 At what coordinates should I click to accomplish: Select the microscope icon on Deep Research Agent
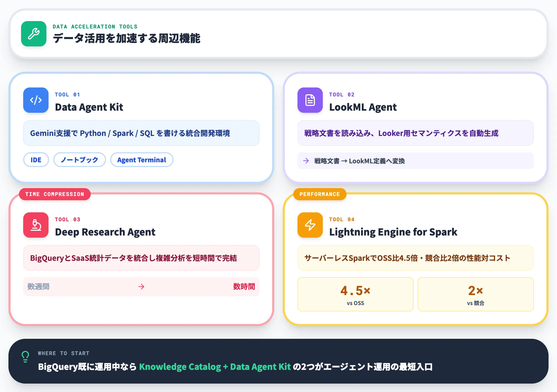coord(36,225)
